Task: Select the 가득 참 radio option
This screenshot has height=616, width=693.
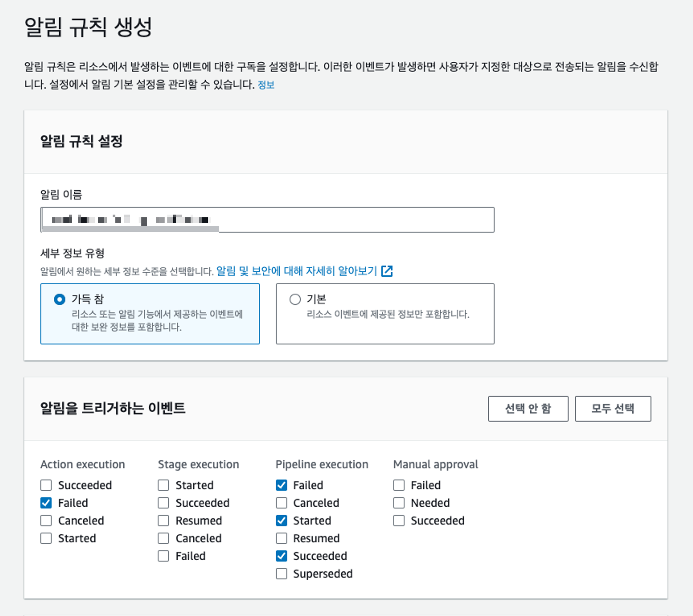Action: tap(60, 299)
